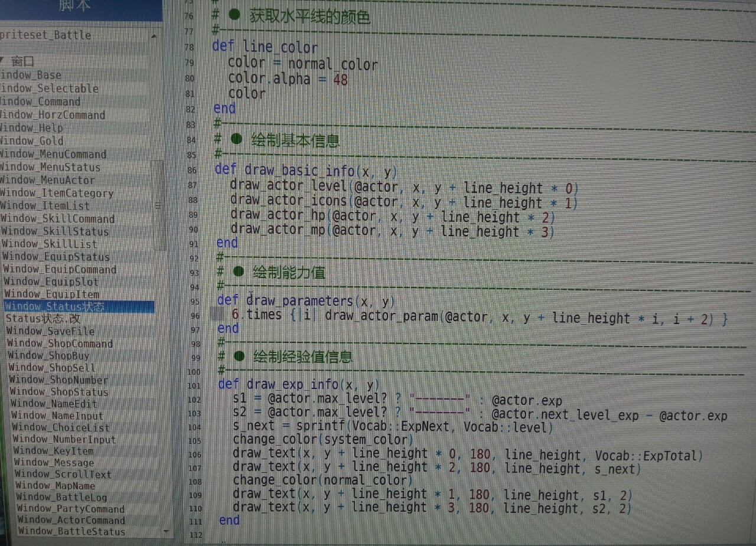
Task: Open Window_EquipCommand script
Action: [60, 269]
